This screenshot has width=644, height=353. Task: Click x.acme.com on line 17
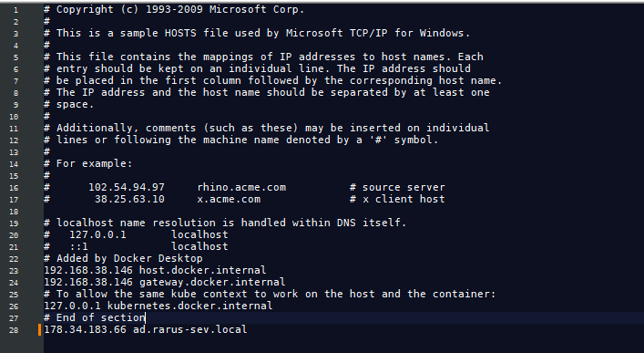229,199
